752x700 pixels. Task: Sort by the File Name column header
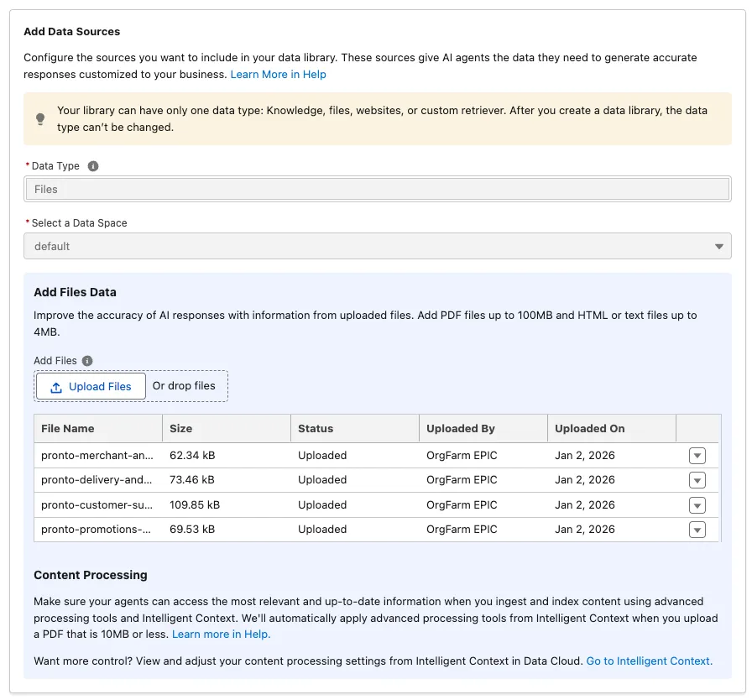[68, 428]
